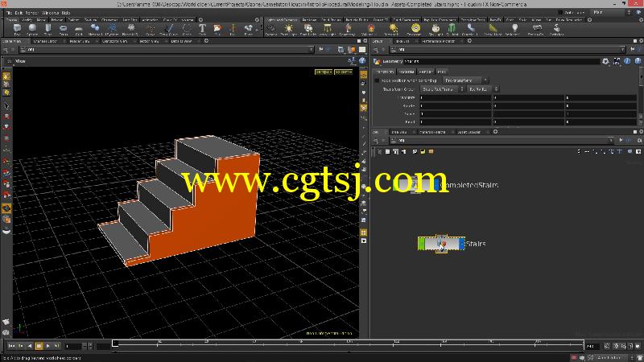Viewport: 644px width, 362px height.
Task: Switch to the Render parameter tab
Action: point(426,72)
